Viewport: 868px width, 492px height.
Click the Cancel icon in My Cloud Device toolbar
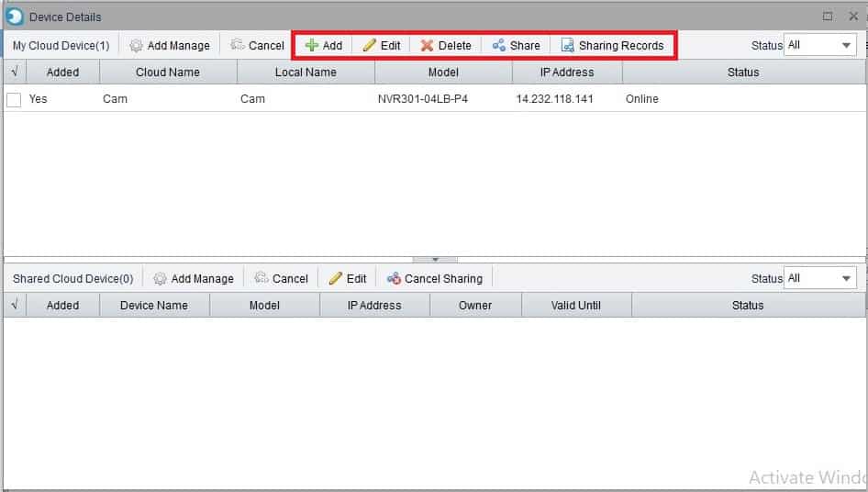coord(238,44)
